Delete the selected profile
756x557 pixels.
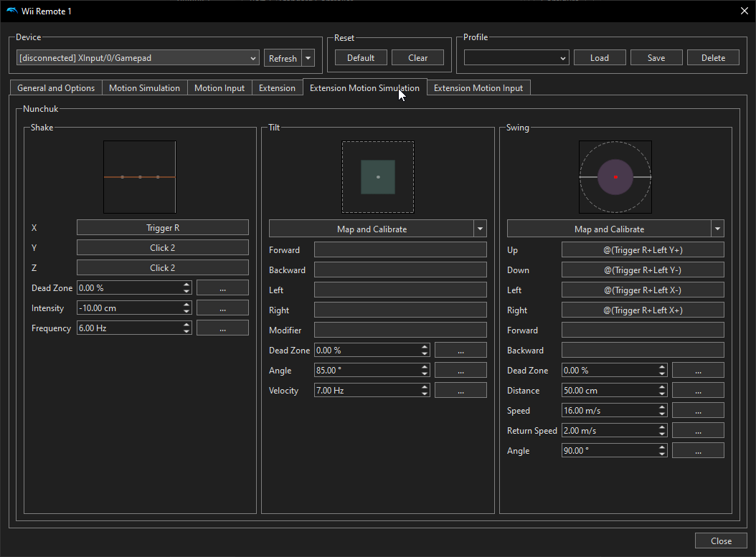pyautogui.click(x=713, y=58)
